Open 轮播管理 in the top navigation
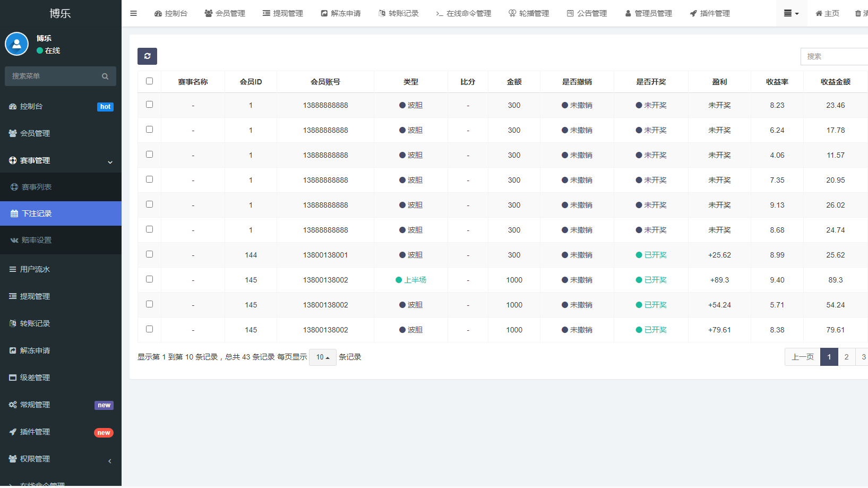Image resolution: width=868 pixels, height=488 pixels. tap(529, 13)
